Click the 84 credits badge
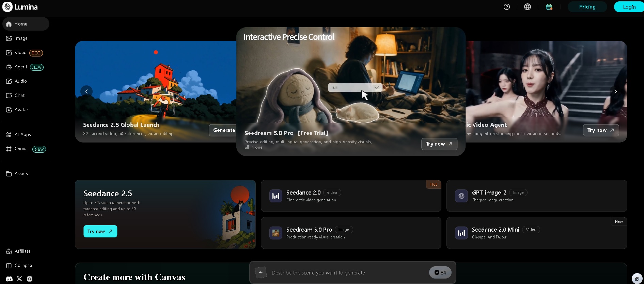 click(440, 272)
